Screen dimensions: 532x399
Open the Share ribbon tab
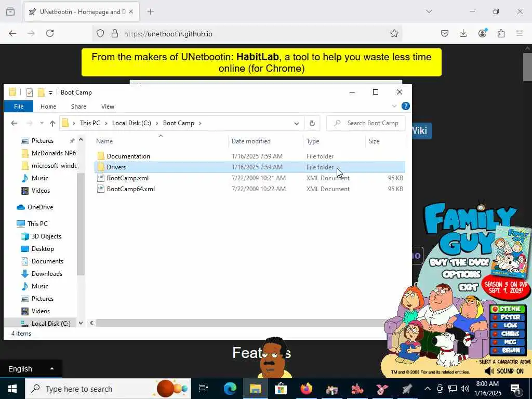[x=78, y=107]
